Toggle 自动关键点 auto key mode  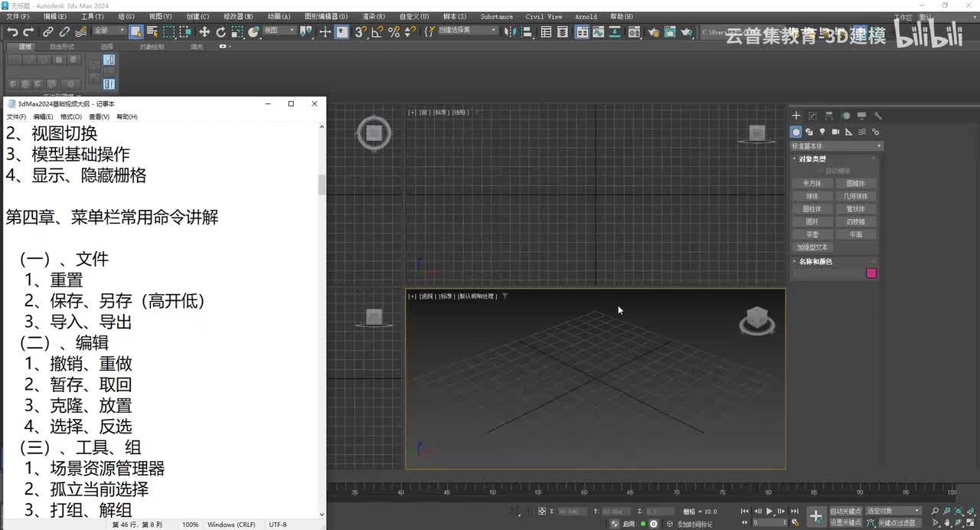point(845,511)
